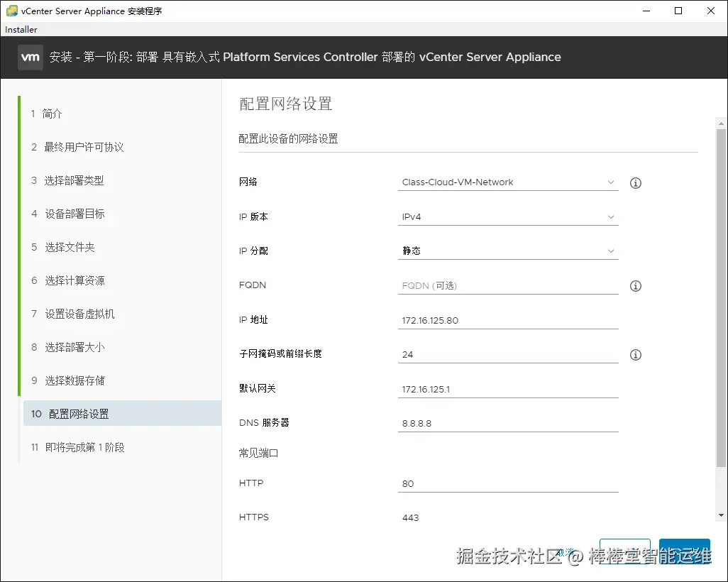Click the 取消 cancel link
This screenshot has height=582, width=728.
click(566, 552)
